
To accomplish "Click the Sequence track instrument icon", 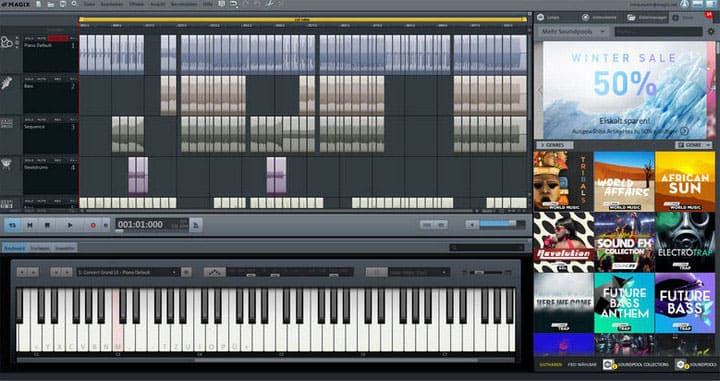I will click(6, 123).
